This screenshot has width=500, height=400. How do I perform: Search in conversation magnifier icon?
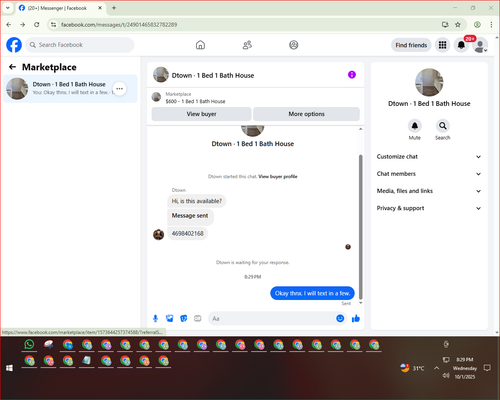(443, 126)
